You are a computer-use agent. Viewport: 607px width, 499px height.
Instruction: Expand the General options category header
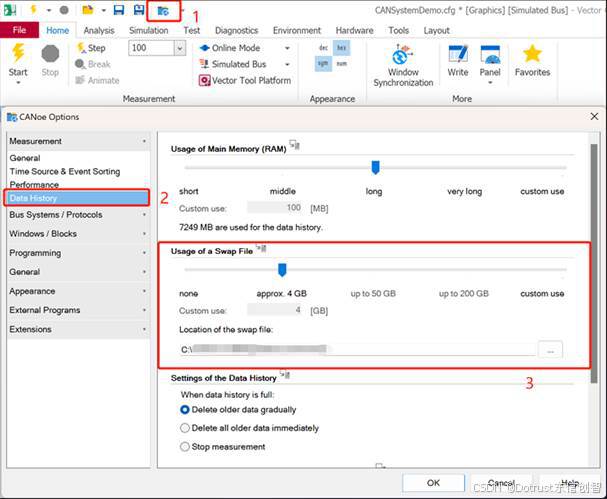click(78, 272)
